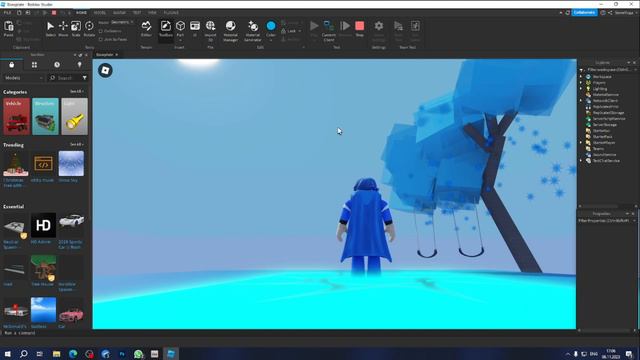Open the Material Manager

(x=231, y=30)
